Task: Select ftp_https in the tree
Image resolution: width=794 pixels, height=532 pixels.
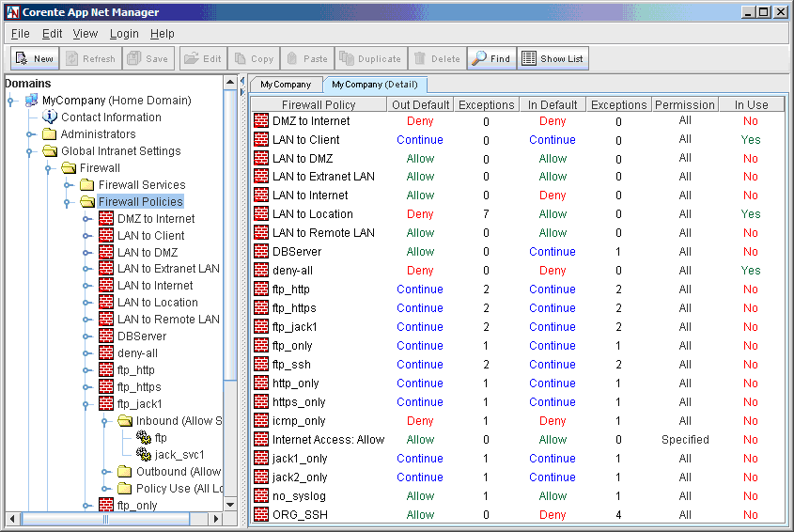Action: (139, 386)
